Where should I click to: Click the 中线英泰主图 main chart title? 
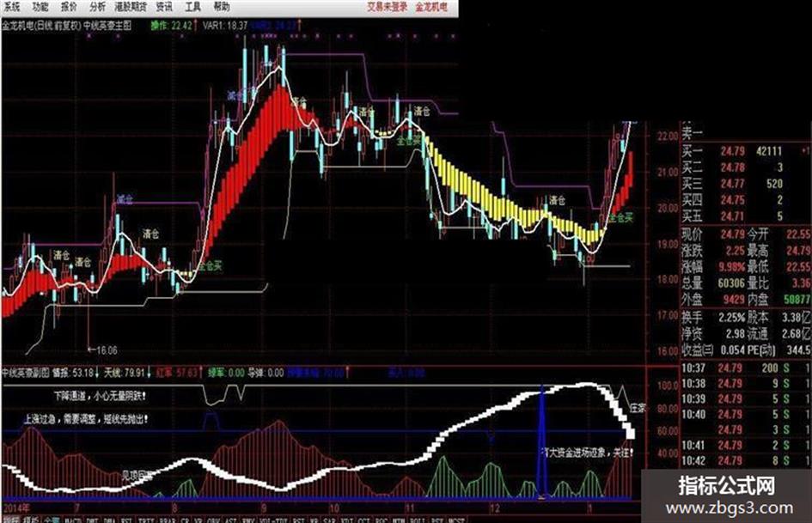coord(107,25)
